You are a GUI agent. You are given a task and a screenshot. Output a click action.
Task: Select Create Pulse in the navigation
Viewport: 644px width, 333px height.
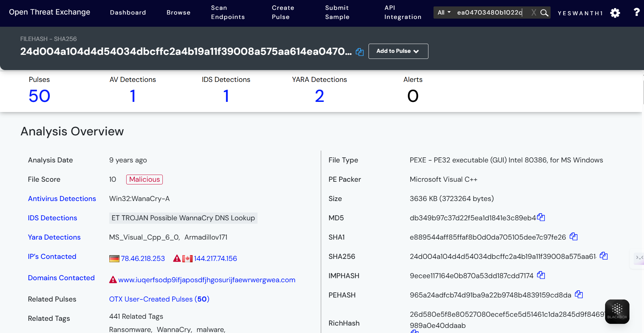(283, 13)
